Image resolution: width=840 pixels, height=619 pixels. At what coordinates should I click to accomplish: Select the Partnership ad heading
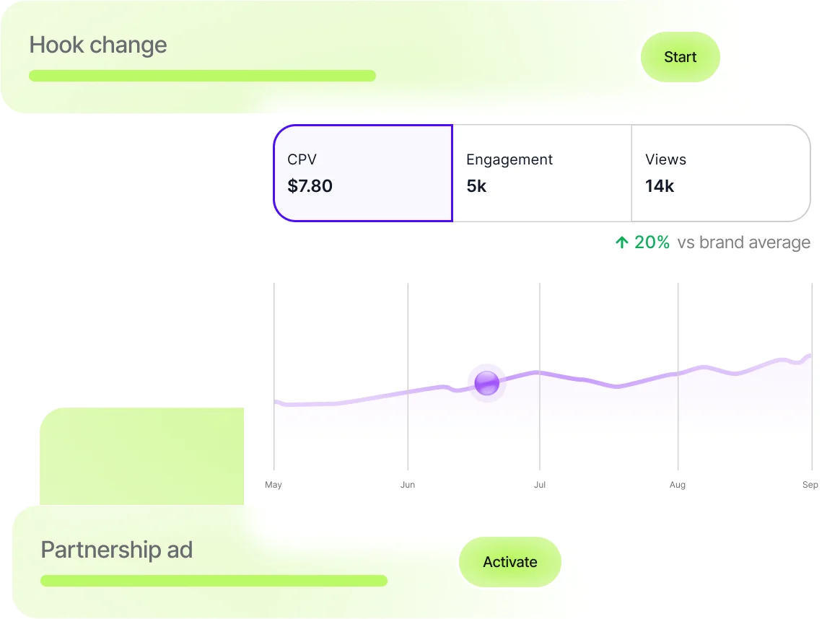click(117, 550)
